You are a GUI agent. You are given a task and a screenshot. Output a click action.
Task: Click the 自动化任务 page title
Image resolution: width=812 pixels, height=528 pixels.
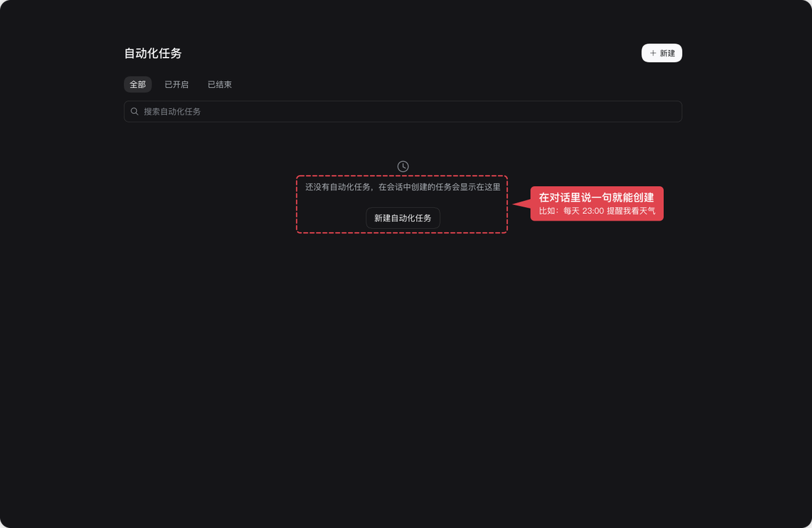point(153,53)
